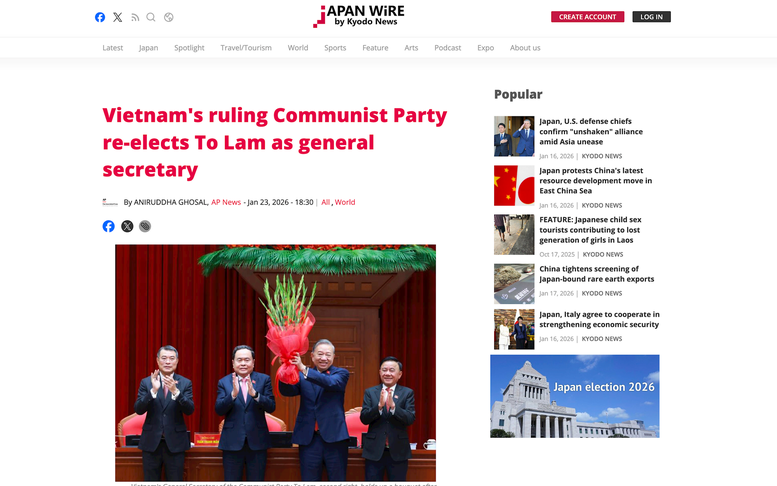
Task: Open the About us nav item
Action: 525,48
